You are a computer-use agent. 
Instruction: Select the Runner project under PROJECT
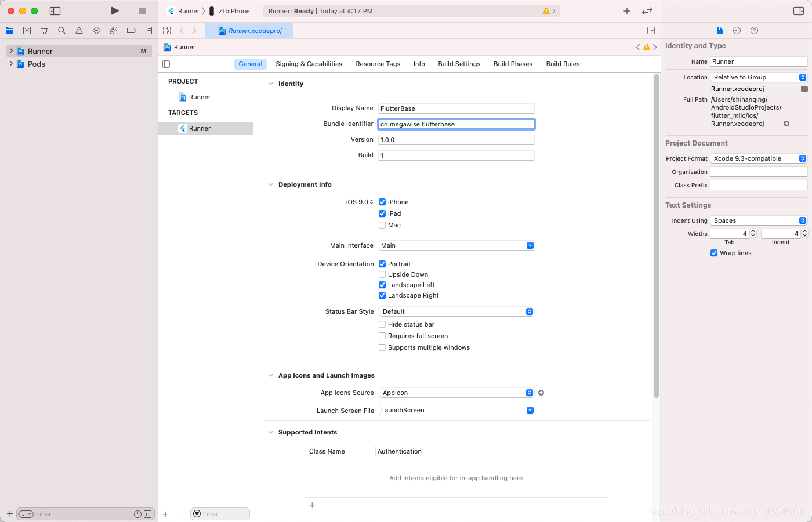pyautogui.click(x=200, y=97)
